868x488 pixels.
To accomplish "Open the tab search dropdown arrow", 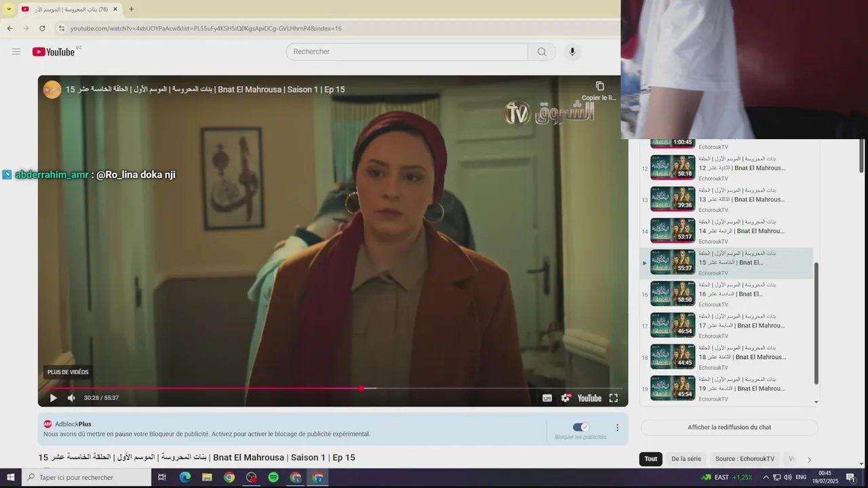I will (9, 9).
